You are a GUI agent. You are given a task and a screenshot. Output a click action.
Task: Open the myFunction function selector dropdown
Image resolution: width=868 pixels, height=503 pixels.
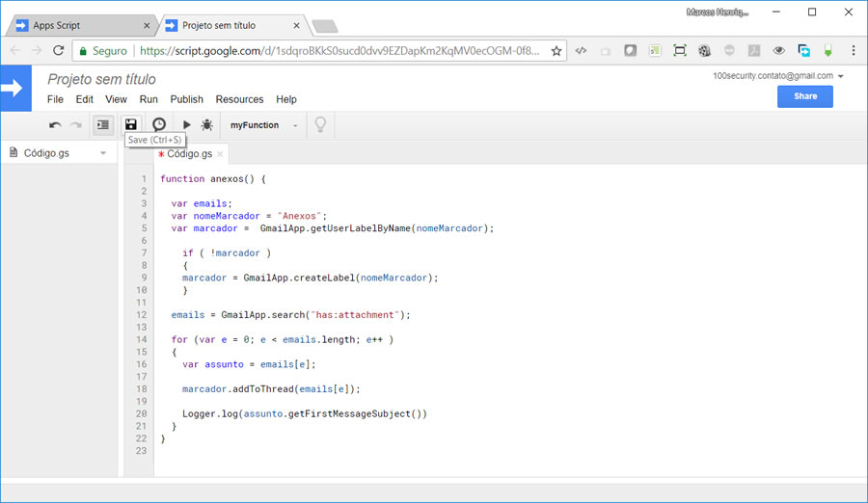[263, 125]
